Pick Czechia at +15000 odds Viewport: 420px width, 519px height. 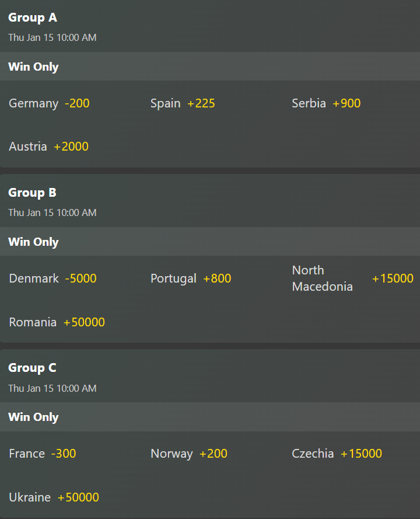click(x=337, y=454)
